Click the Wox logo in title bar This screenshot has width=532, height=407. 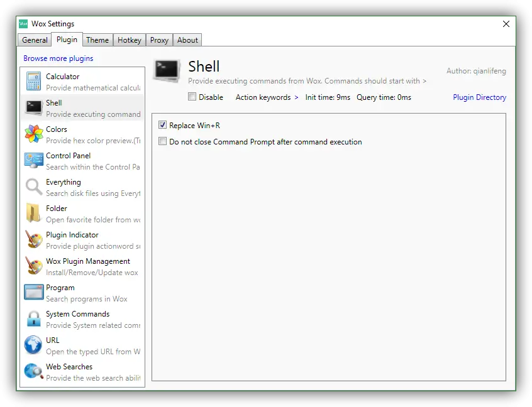pos(23,24)
